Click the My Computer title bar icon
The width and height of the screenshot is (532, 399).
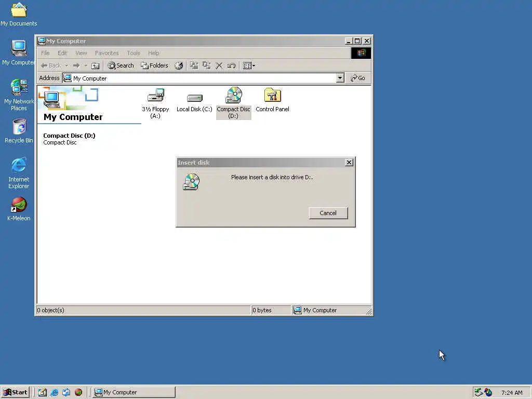point(42,41)
